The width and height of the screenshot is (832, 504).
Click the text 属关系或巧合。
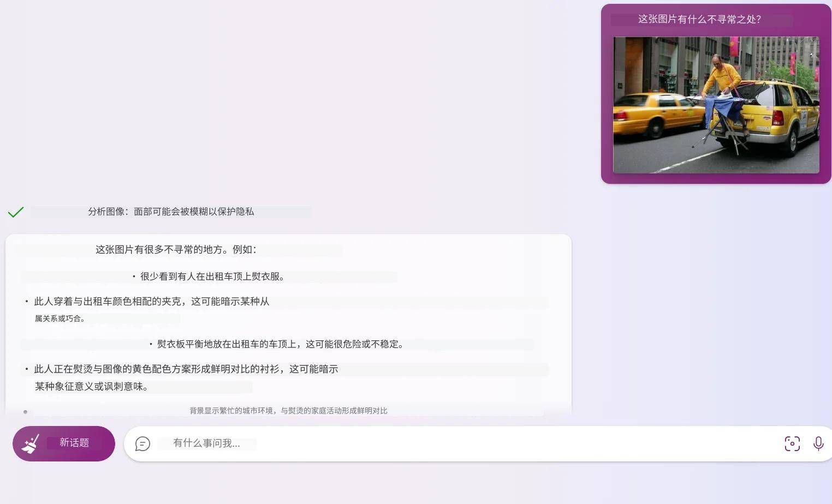[60, 319]
